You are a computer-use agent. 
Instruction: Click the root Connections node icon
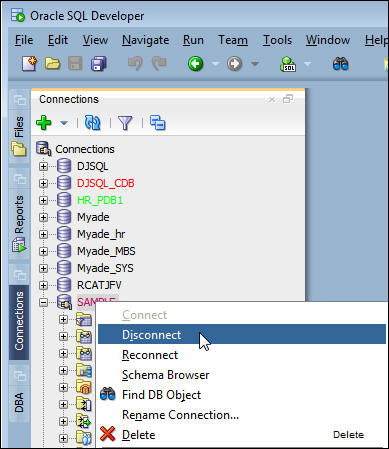pos(43,149)
